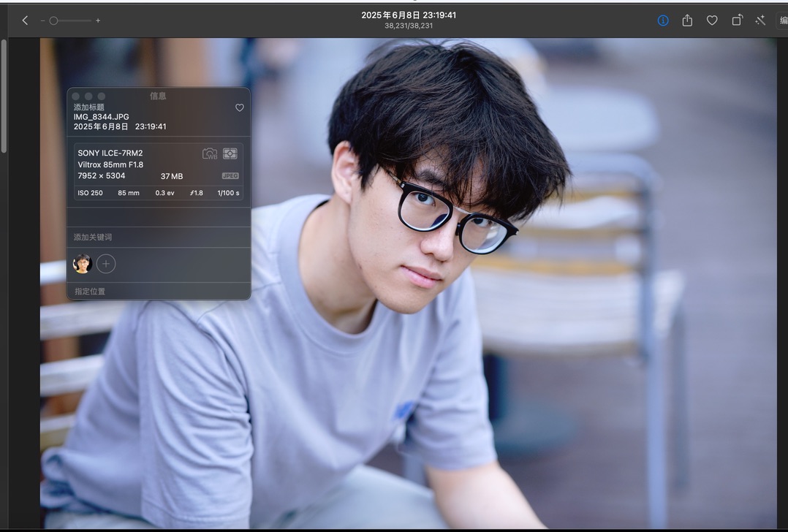Click the title date 2025年6月8日 23:19:41

click(x=409, y=15)
